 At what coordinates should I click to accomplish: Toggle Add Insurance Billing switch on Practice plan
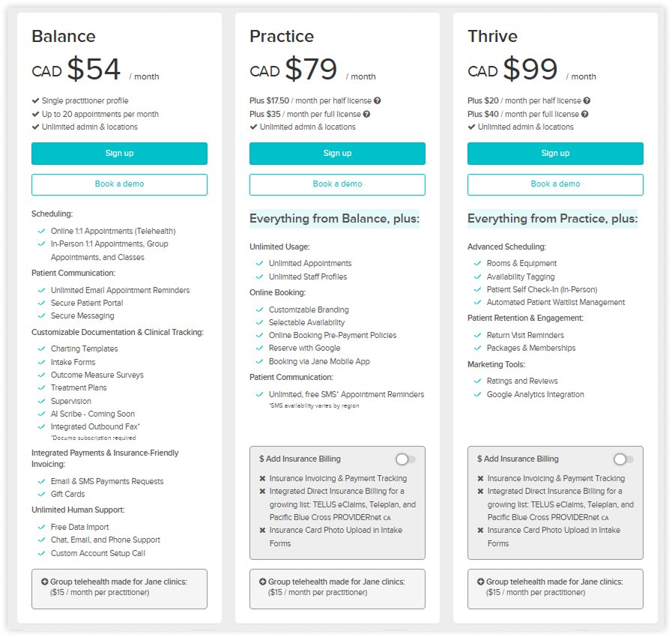click(405, 459)
